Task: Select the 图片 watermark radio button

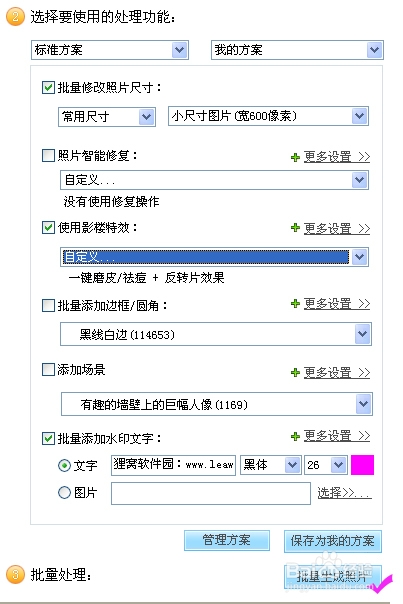Action: pos(64,492)
